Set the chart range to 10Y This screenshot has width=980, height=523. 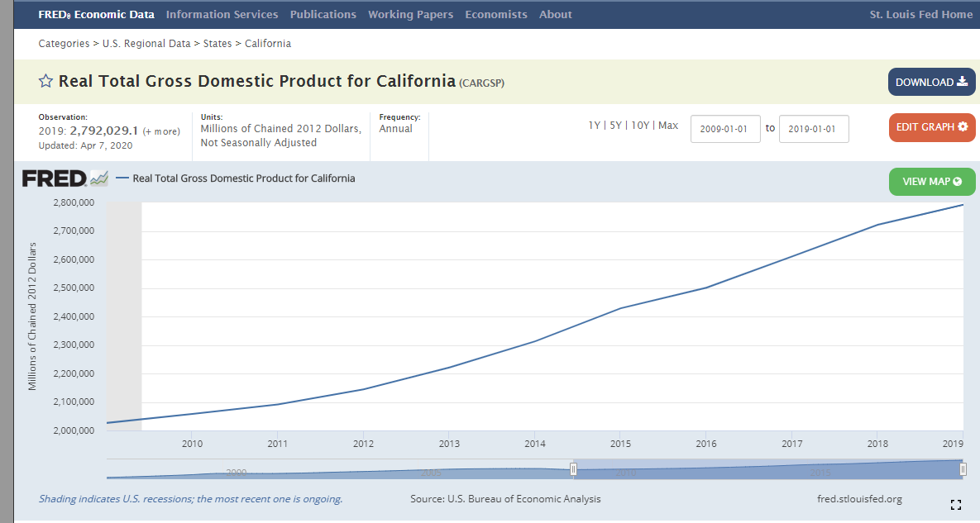pos(640,126)
